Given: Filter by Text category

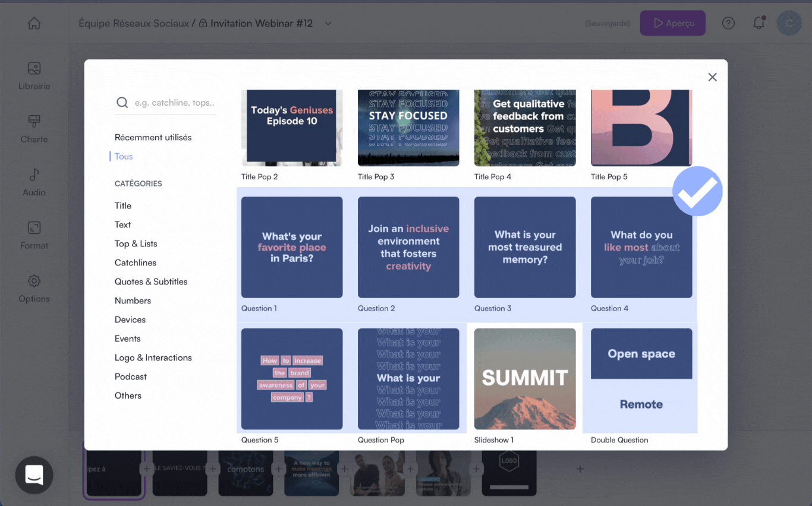Looking at the screenshot, I should (122, 224).
